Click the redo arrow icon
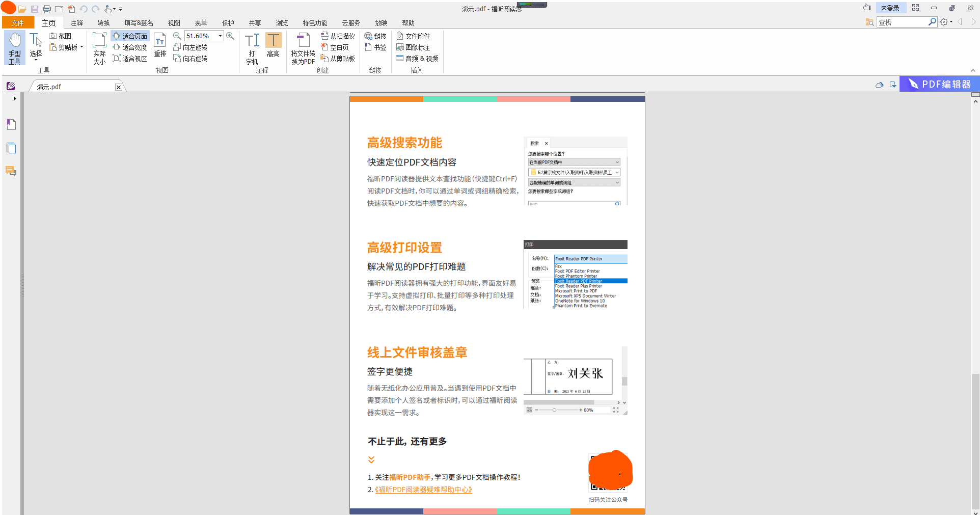The height and width of the screenshot is (515, 980). click(95, 9)
